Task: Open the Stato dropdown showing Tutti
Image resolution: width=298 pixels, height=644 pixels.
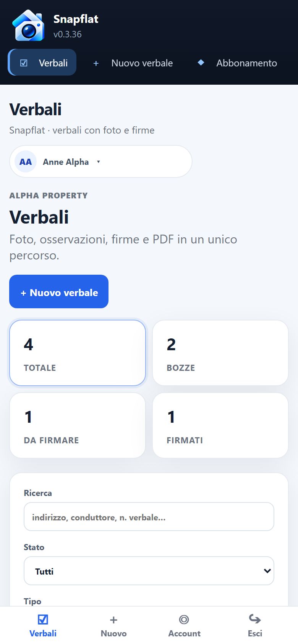Action: point(149,571)
